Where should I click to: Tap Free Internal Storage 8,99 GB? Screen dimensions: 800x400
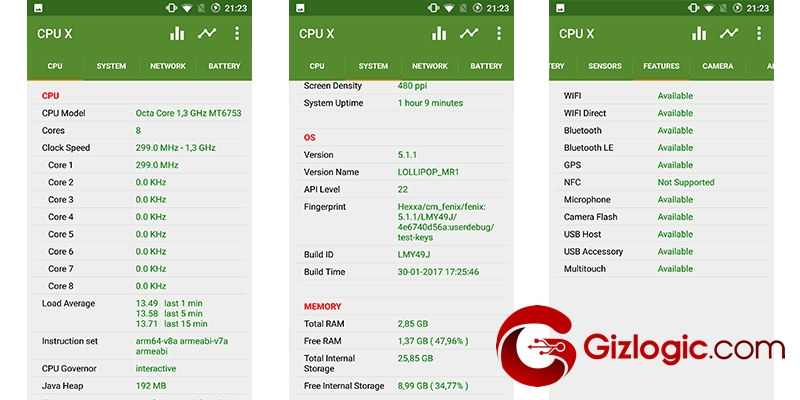(x=433, y=386)
